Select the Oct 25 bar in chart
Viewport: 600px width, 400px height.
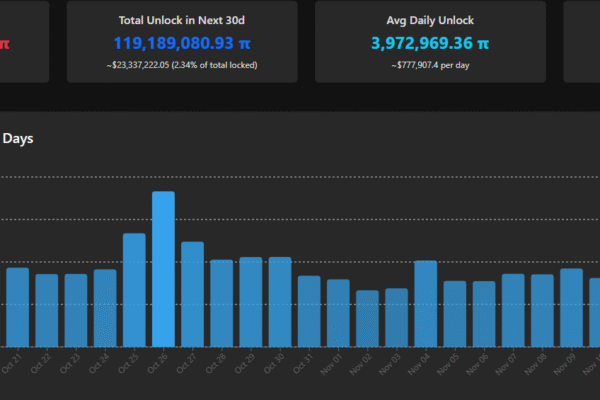tap(134, 289)
